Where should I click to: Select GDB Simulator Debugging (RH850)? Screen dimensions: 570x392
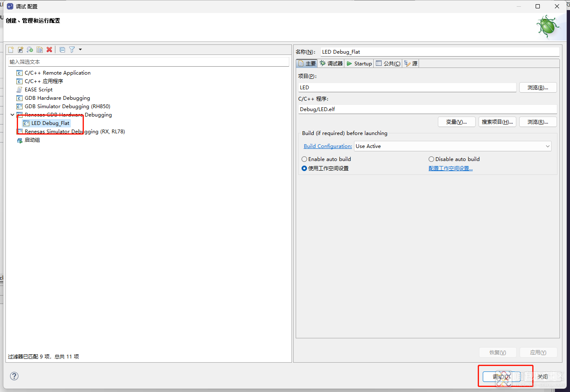pyautogui.click(x=67, y=106)
